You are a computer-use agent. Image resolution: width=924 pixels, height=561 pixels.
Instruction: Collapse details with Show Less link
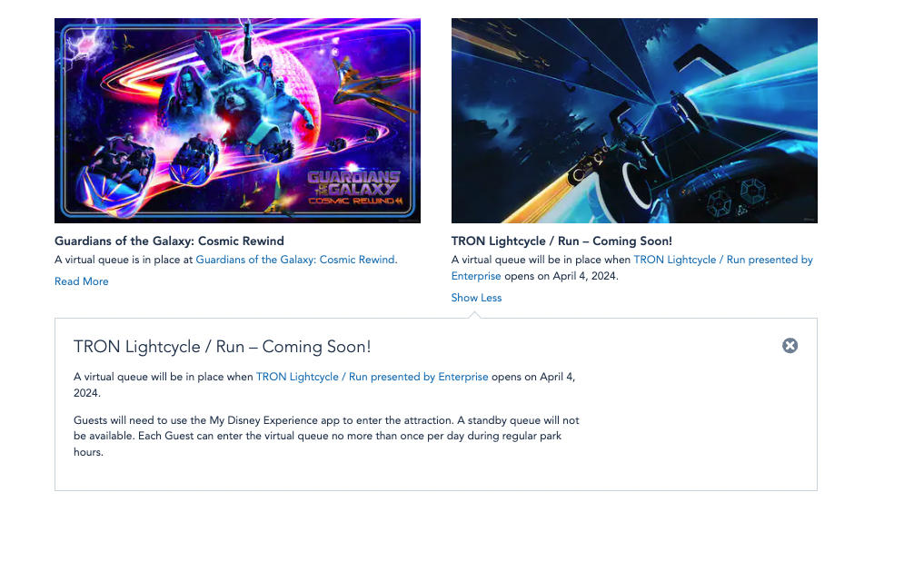[x=476, y=298]
